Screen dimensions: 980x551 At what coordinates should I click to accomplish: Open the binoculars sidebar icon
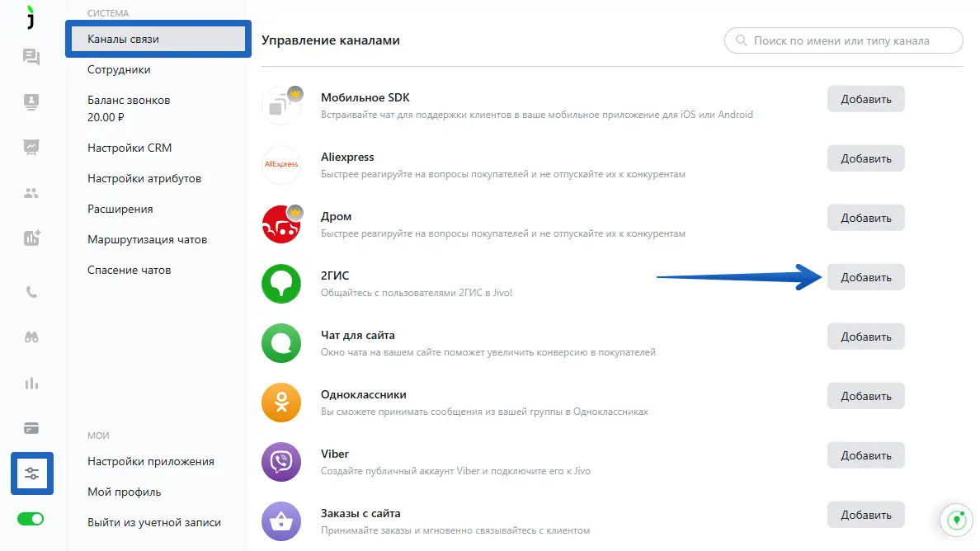pyautogui.click(x=31, y=337)
